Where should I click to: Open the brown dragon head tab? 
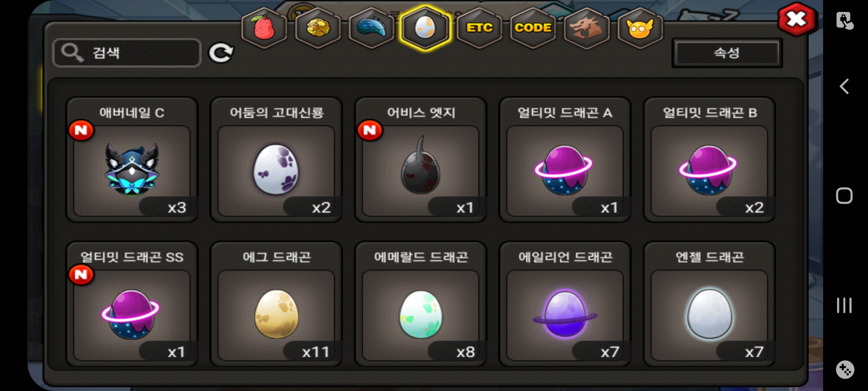pyautogui.click(x=587, y=28)
